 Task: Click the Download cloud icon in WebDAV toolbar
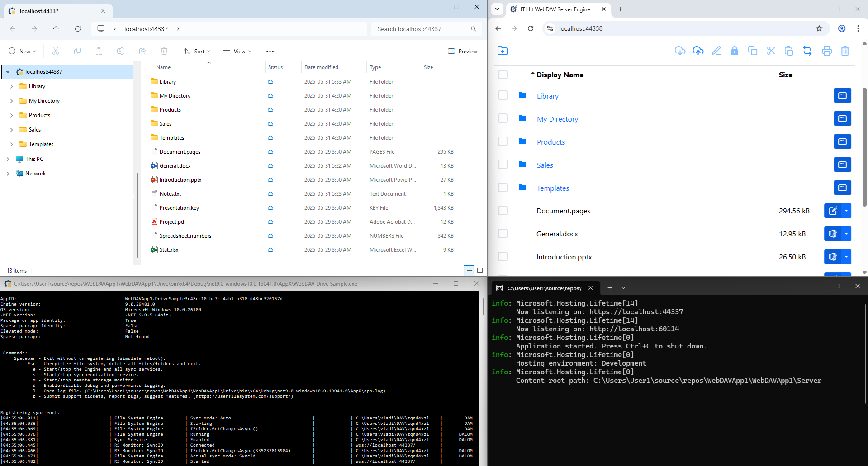point(680,51)
